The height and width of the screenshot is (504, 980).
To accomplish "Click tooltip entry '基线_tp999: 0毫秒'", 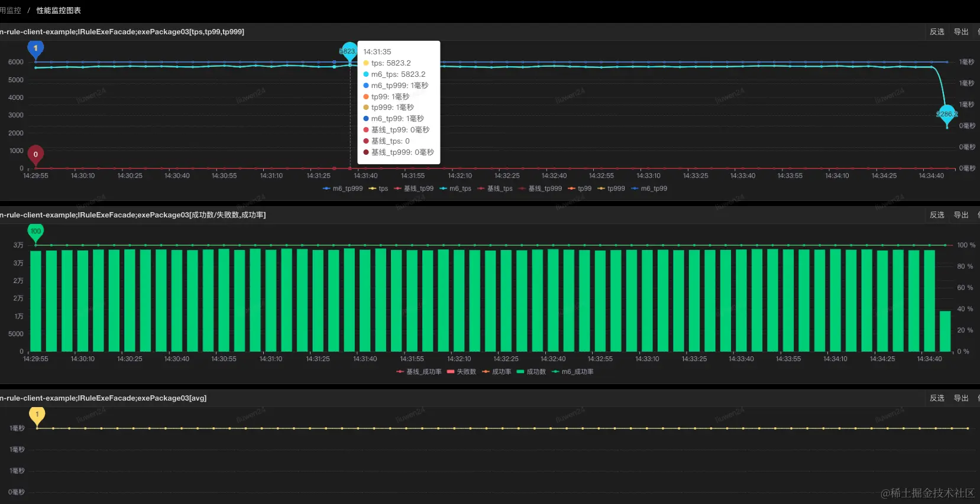I will click(399, 152).
